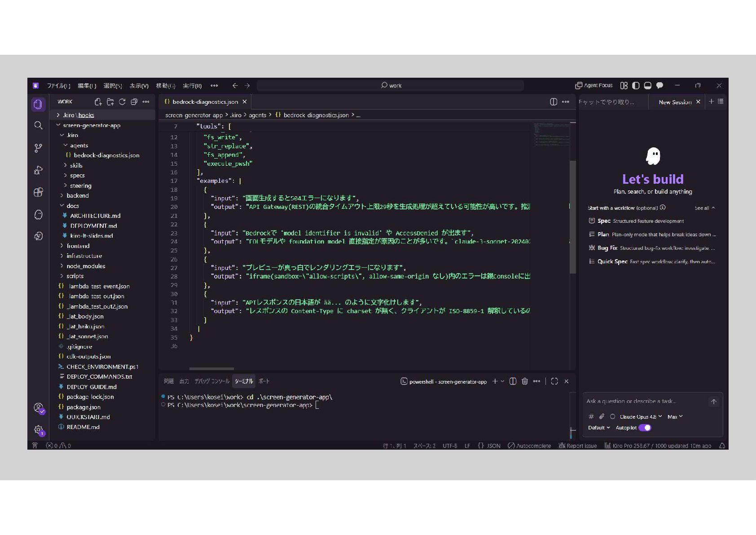Click Report issue in status bar
The width and height of the screenshot is (756, 535).
(577, 446)
